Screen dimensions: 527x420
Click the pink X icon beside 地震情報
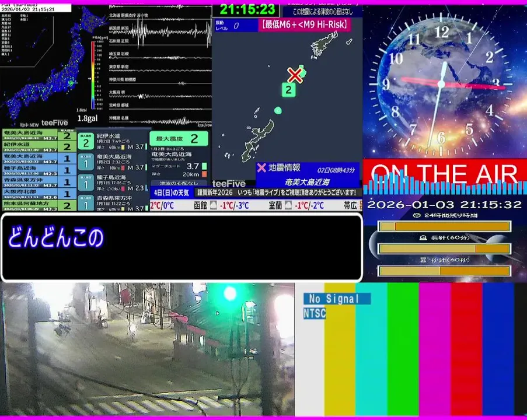point(261,167)
